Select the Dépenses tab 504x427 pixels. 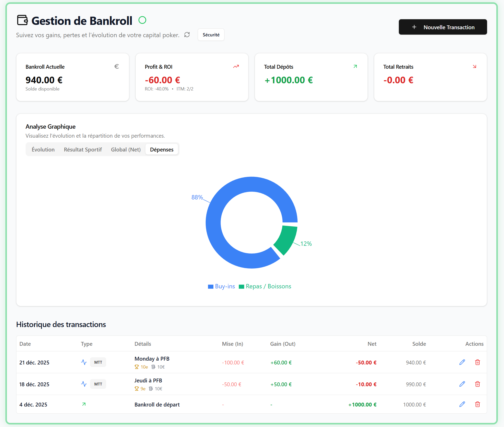click(162, 149)
